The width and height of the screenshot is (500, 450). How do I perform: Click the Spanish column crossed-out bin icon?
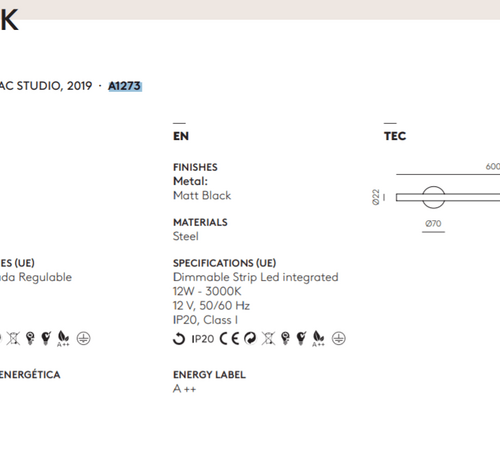point(13,339)
